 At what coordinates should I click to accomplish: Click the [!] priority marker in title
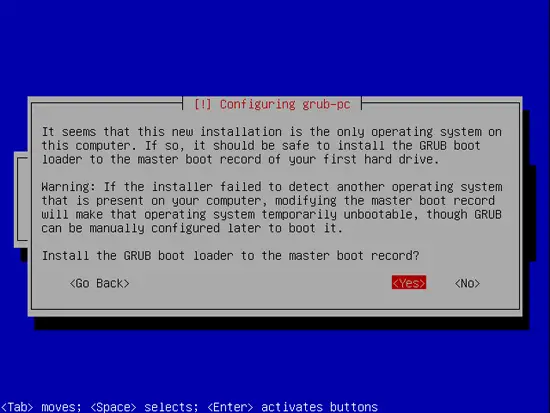(x=203, y=104)
